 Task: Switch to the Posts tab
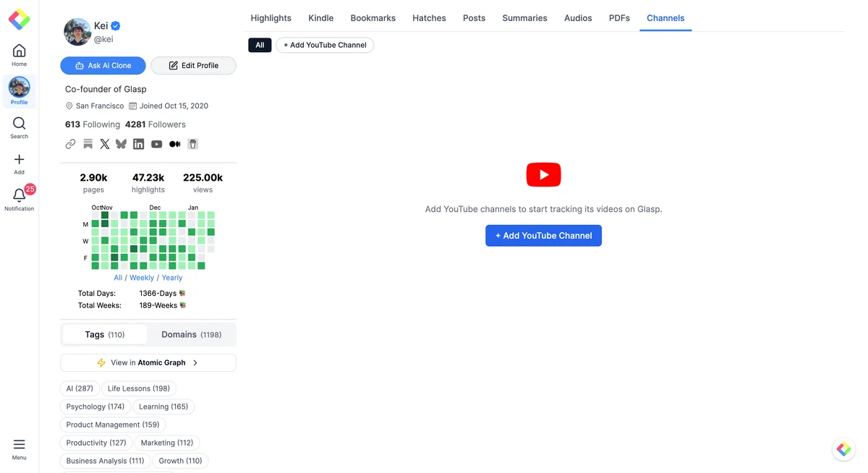click(475, 18)
